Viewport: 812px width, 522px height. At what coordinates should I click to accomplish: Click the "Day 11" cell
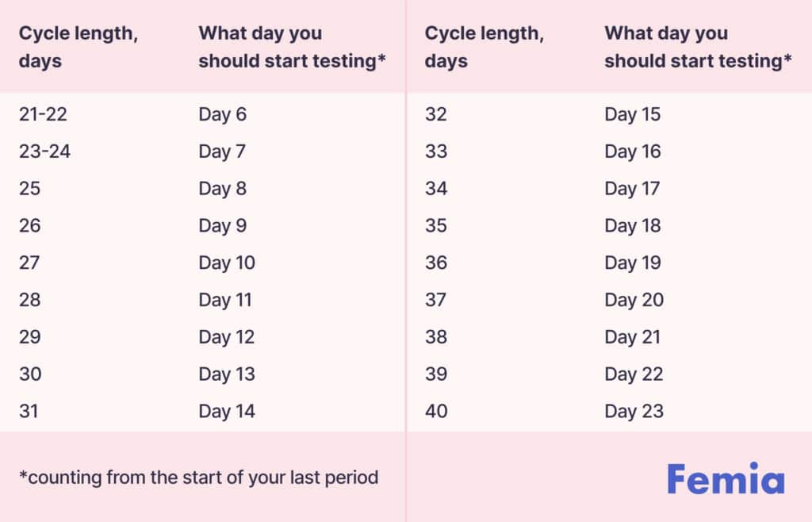225,300
